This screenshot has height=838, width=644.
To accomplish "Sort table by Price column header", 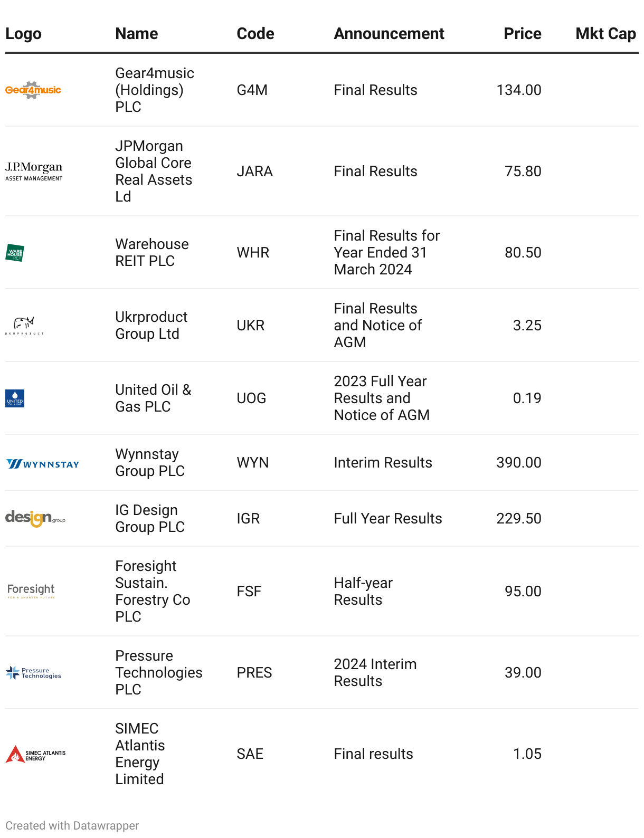I will (x=522, y=34).
